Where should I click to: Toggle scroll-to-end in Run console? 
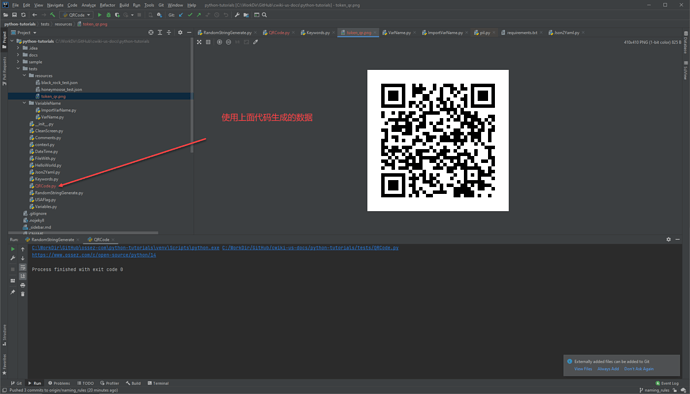[x=23, y=276]
